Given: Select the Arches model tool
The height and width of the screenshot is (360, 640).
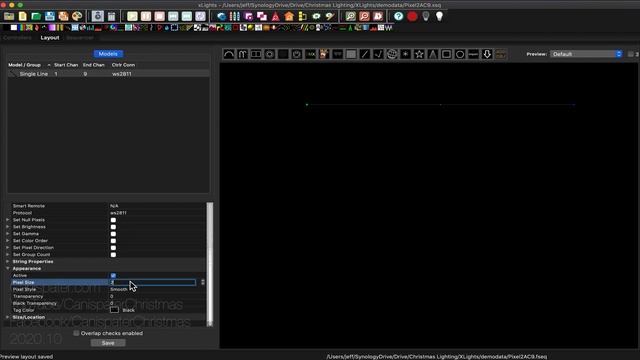Looking at the screenshot, I should 229,54.
